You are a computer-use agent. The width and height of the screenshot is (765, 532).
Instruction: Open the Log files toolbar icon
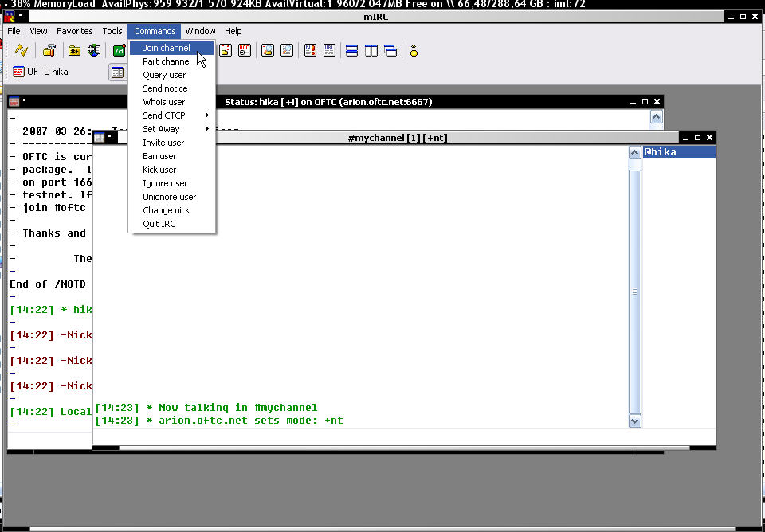click(287, 50)
